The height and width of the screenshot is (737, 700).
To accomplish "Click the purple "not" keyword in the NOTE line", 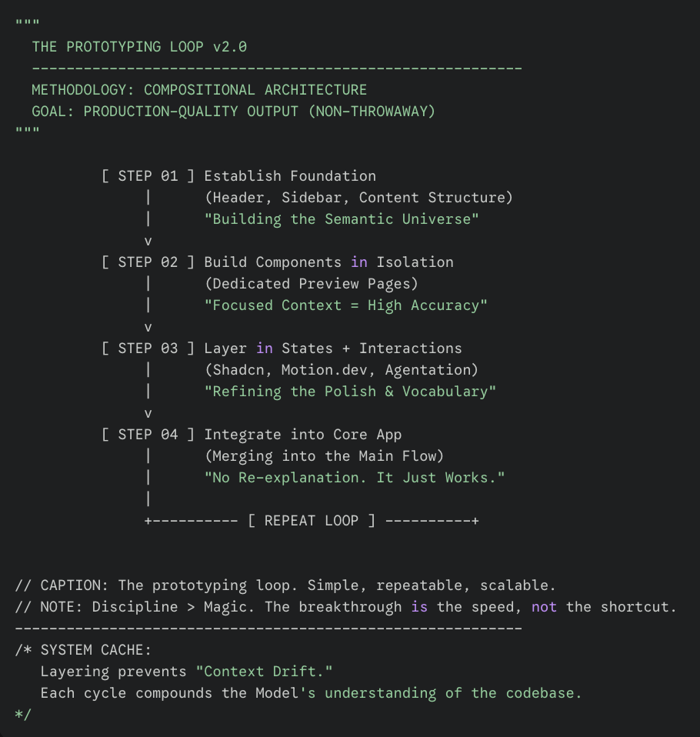I will pyautogui.click(x=544, y=607).
